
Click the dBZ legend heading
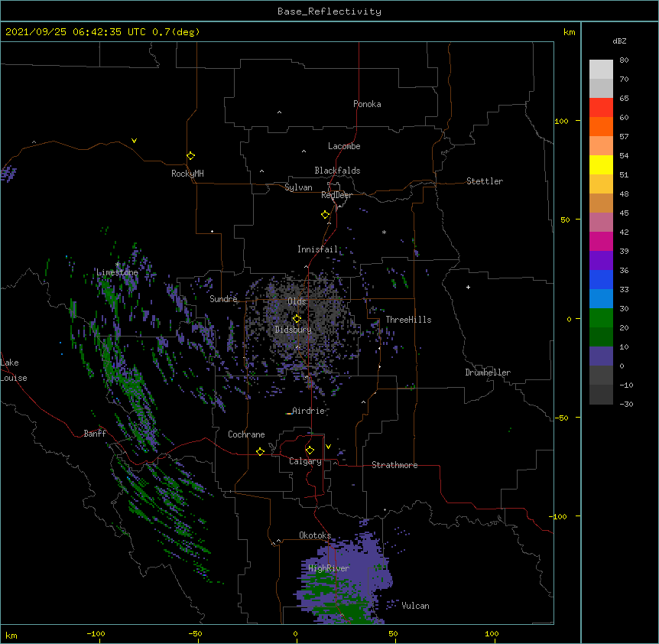619,41
